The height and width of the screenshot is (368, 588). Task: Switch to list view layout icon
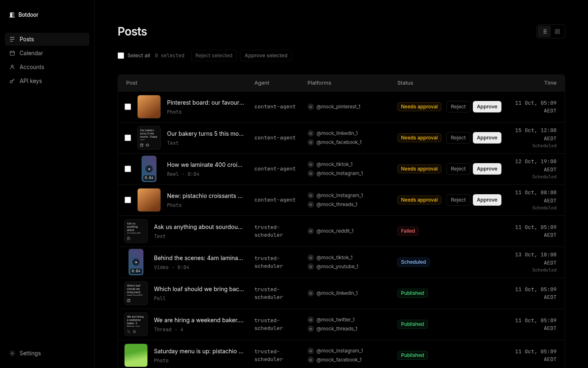point(545,31)
